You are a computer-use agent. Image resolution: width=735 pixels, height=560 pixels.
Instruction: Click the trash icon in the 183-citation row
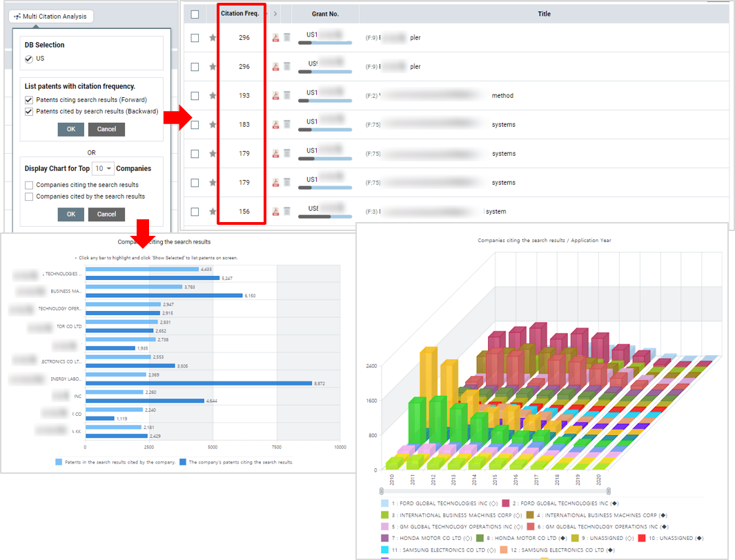tap(286, 125)
